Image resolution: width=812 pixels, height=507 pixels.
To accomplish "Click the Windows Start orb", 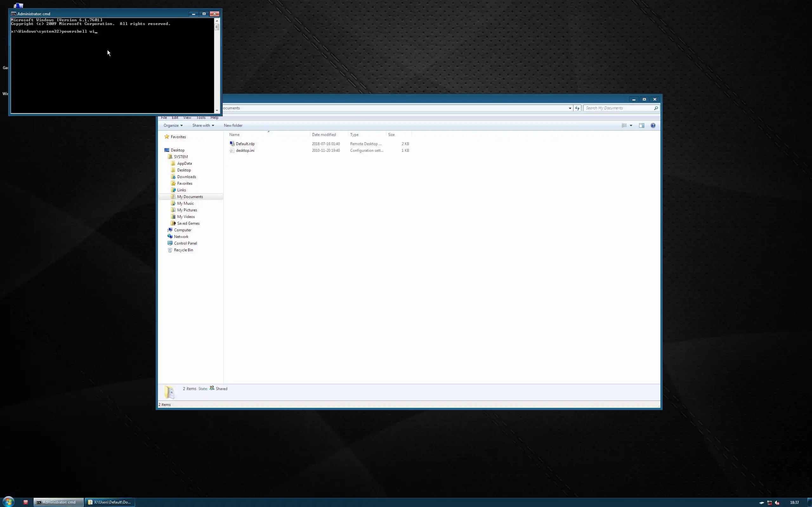I will coord(8,502).
